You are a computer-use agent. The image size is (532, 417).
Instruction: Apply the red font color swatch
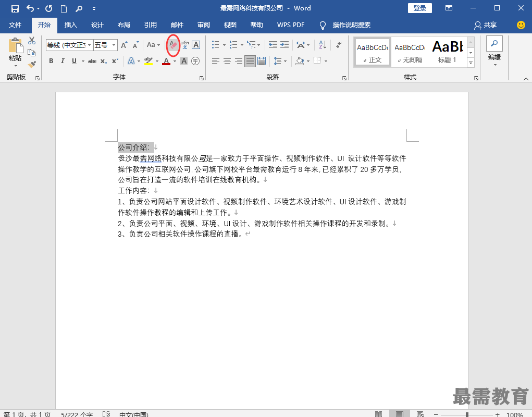click(166, 61)
